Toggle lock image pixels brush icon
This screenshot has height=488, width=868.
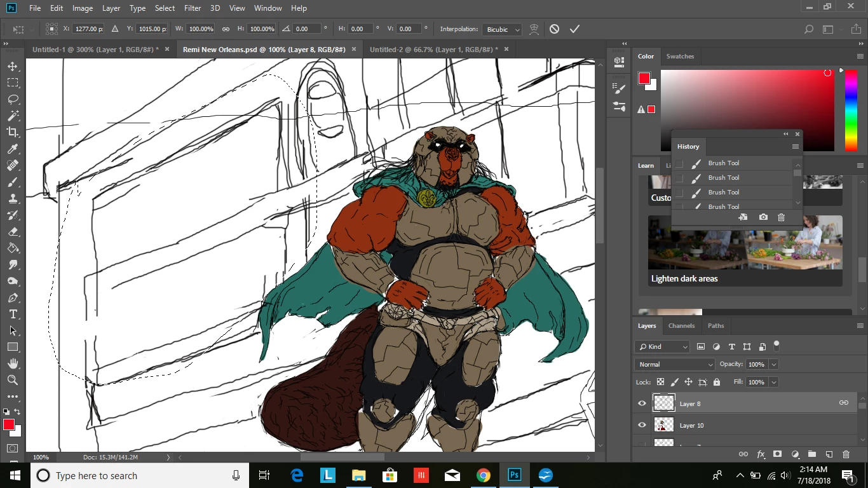(x=675, y=382)
